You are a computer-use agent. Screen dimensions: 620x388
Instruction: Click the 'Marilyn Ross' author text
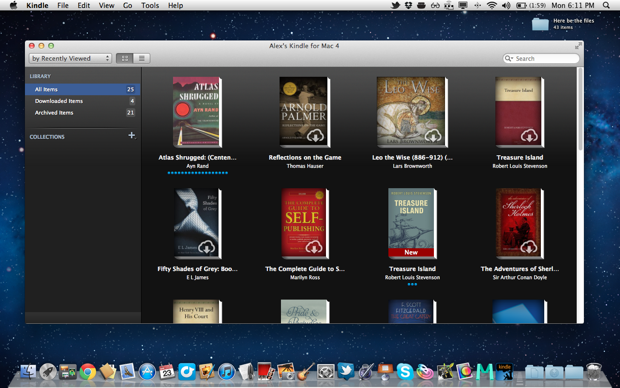305,278
